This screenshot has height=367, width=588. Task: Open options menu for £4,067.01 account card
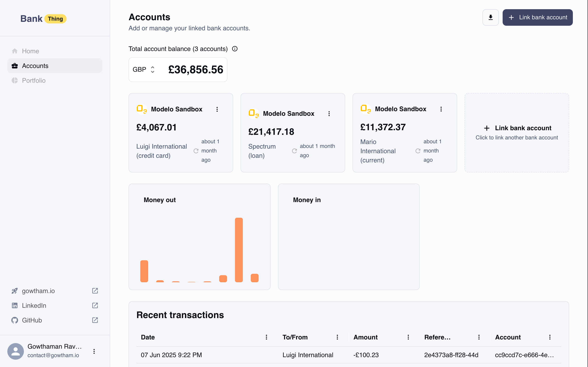coord(217,109)
